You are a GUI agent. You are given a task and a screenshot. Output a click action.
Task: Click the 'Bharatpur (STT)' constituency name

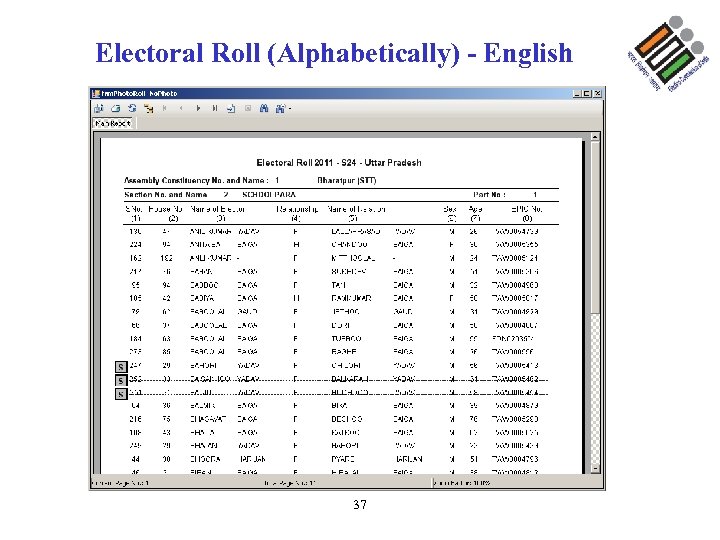pyautogui.click(x=347, y=180)
